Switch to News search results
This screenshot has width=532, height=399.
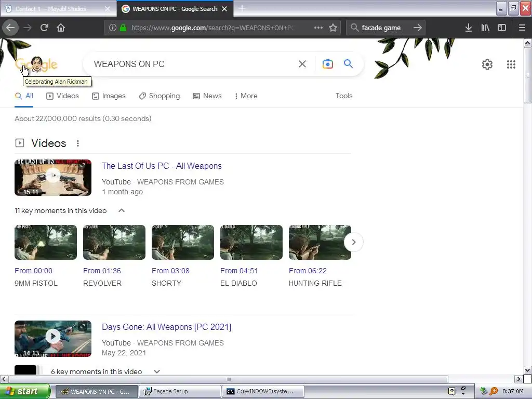pyautogui.click(x=207, y=96)
